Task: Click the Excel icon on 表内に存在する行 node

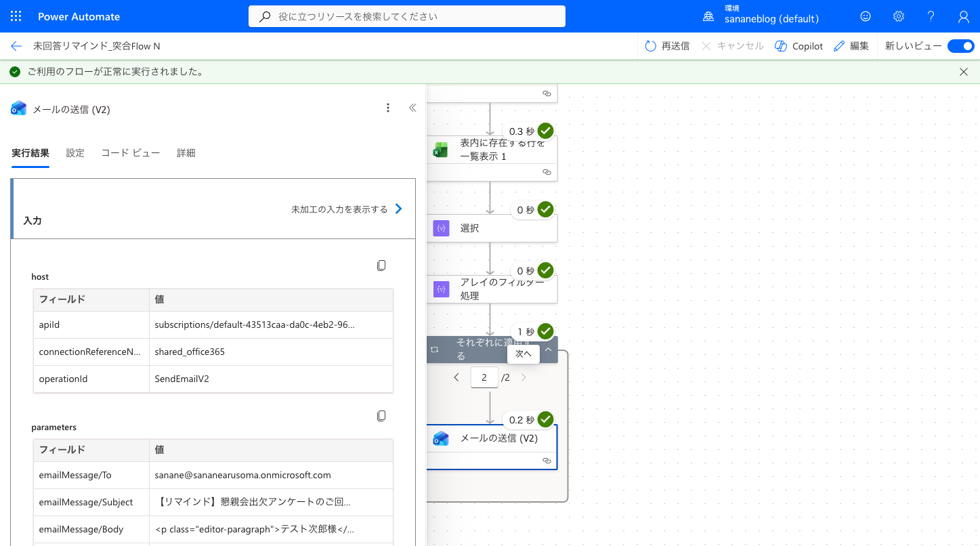Action: point(441,150)
